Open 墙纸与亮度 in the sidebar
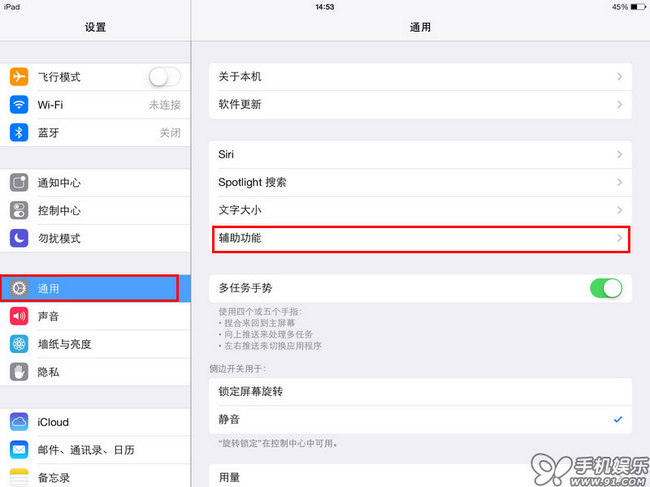Screen dimensions: 650x487 coord(95,344)
